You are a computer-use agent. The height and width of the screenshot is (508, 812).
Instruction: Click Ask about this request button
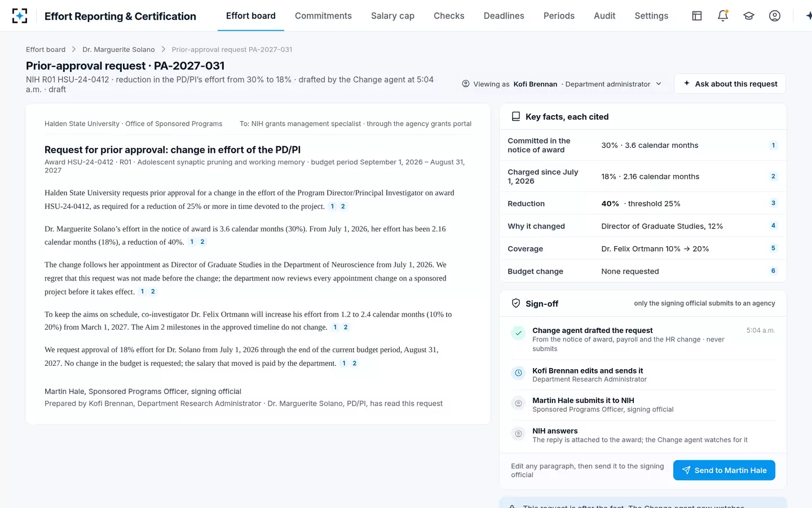tap(730, 84)
